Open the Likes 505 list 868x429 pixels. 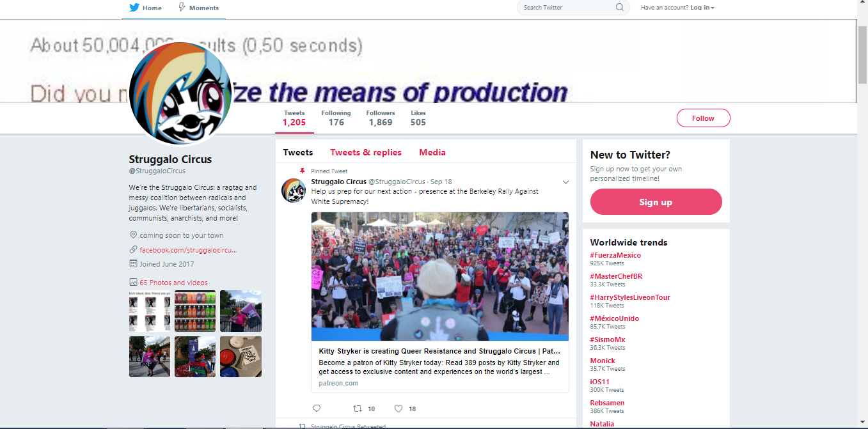point(418,118)
